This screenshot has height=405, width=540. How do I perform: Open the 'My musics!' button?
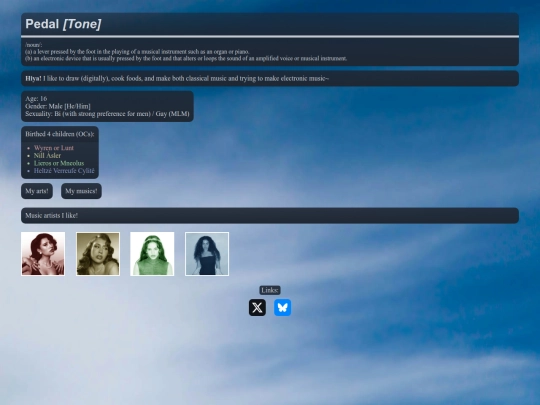tap(81, 191)
